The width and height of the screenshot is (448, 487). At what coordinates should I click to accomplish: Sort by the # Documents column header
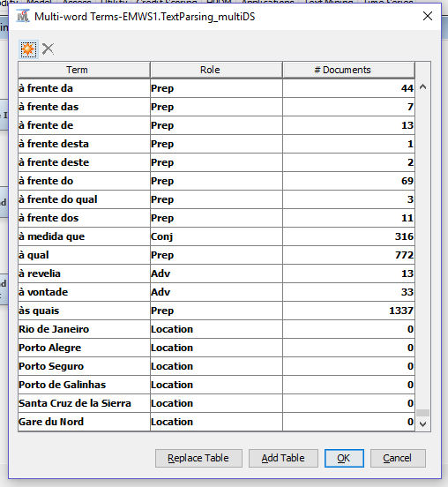click(x=348, y=70)
